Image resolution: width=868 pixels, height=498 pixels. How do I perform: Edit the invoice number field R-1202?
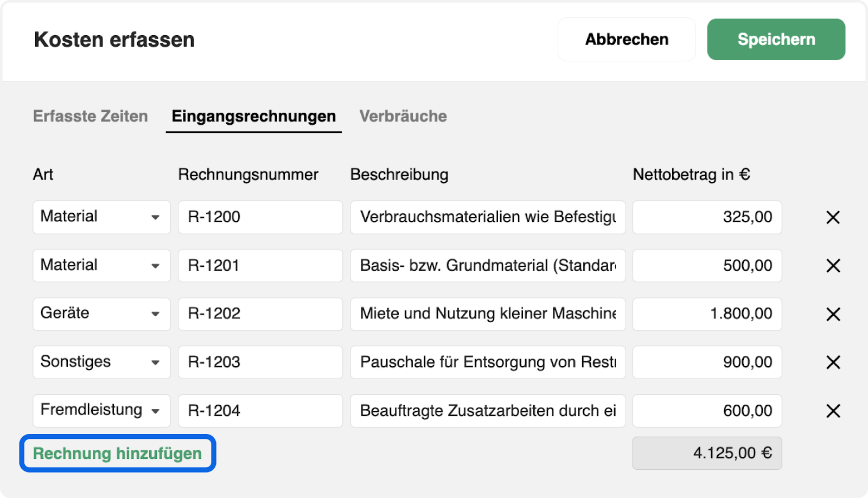(260, 314)
